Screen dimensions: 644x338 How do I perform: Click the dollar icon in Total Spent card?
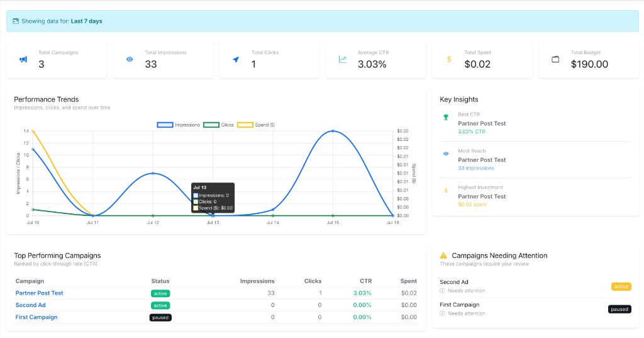[449, 59]
